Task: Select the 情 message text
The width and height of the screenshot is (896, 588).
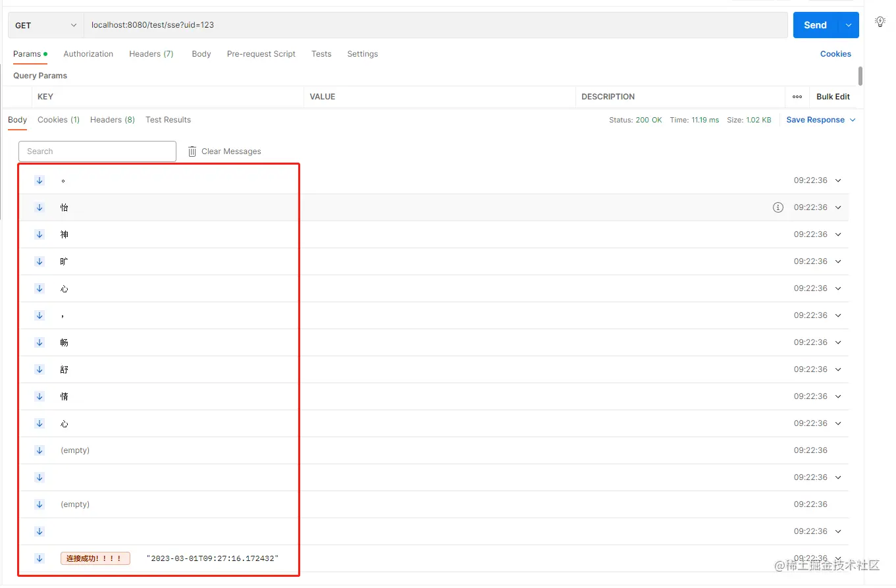Action: coord(64,396)
